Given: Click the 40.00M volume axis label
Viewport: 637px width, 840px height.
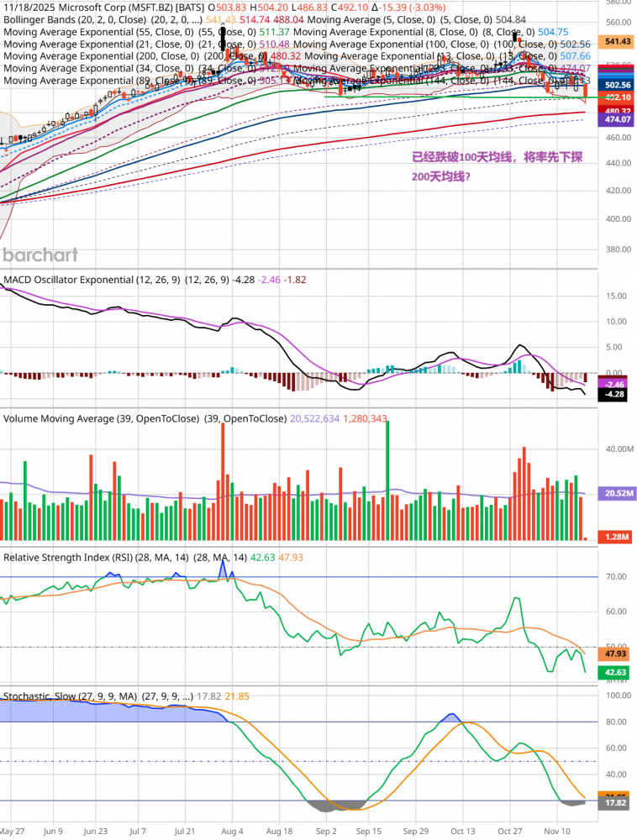Looking at the screenshot, I should (x=619, y=449).
